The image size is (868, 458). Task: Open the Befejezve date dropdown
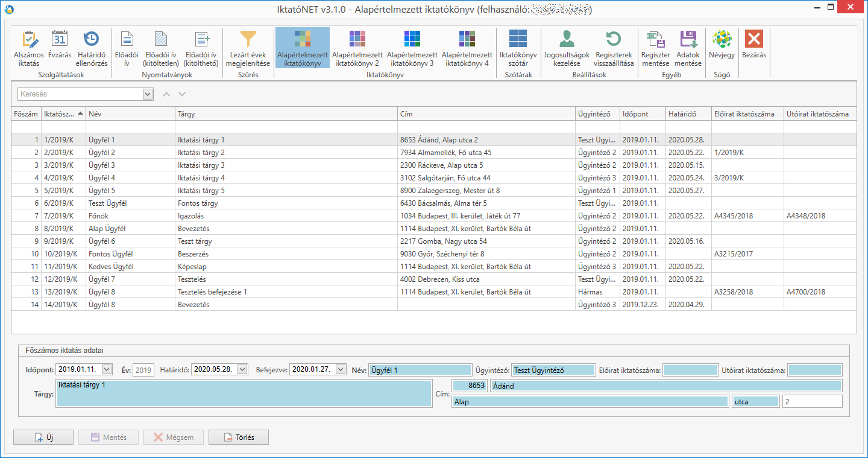coord(341,369)
